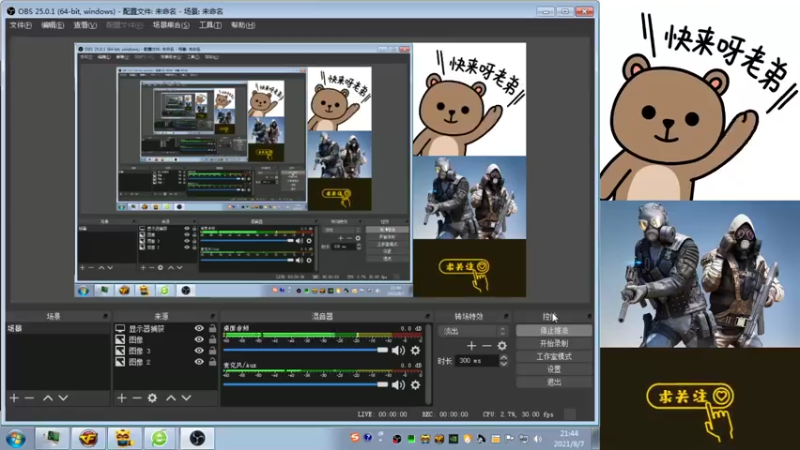Enable 工作室模式 studio mode
This screenshot has height=450, width=800.
(x=554, y=356)
